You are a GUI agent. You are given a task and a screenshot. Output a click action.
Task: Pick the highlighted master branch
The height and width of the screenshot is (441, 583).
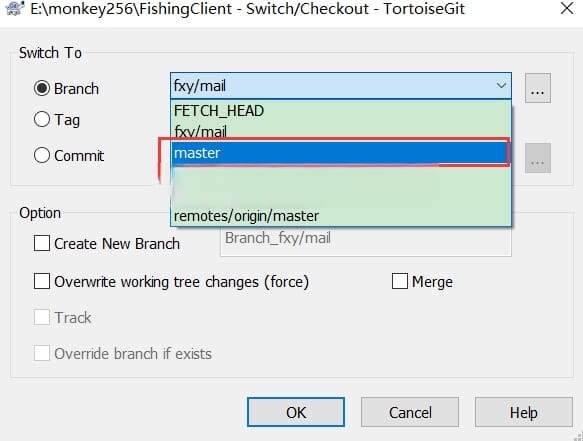click(341, 153)
